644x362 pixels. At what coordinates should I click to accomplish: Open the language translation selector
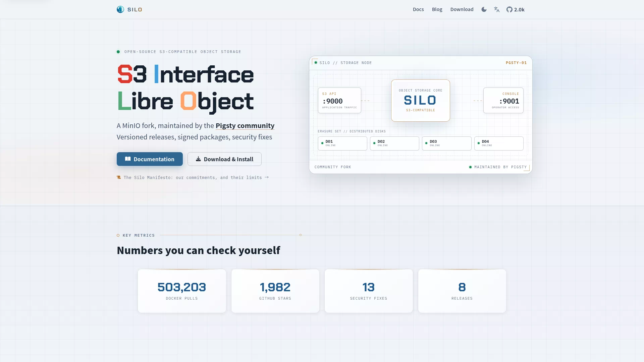[497, 9]
